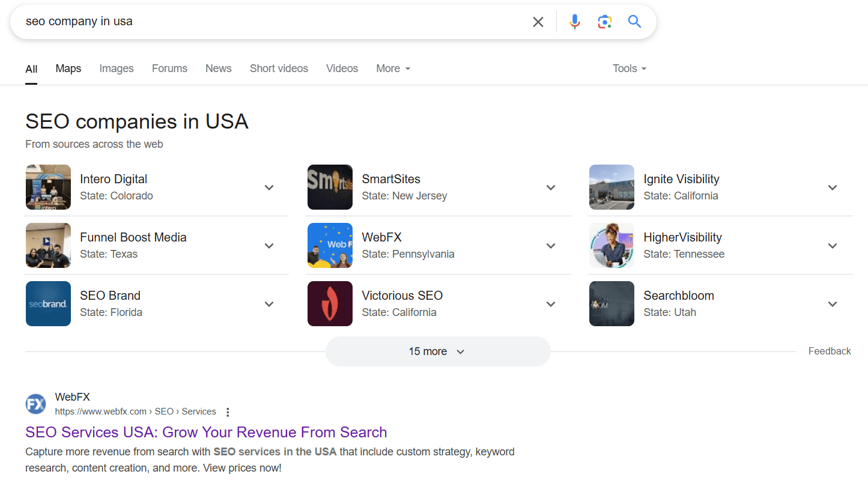Image resolution: width=868 pixels, height=489 pixels.
Task: Select the Ignite Visibility name
Action: point(681,179)
